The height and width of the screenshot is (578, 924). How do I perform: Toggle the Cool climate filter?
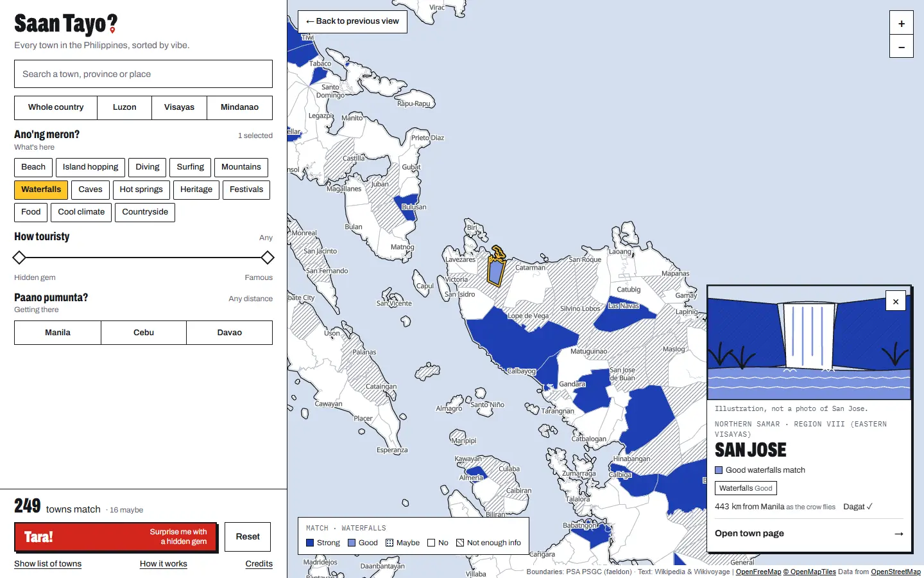tap(81, 212)
